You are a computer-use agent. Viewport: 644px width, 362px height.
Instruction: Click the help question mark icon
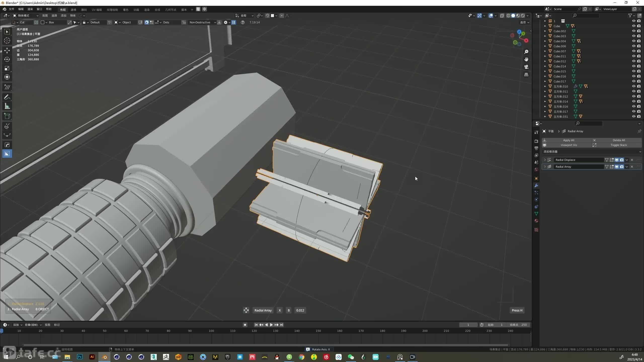tap(243, 22)
